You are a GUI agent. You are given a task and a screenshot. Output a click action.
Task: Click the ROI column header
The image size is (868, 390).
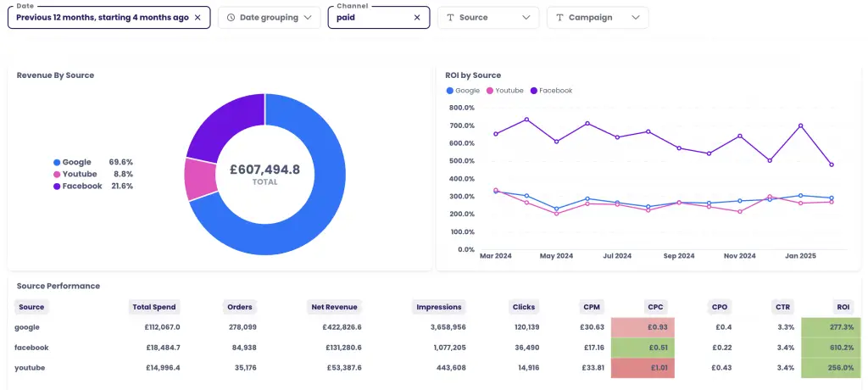click(x=842, y=307)
